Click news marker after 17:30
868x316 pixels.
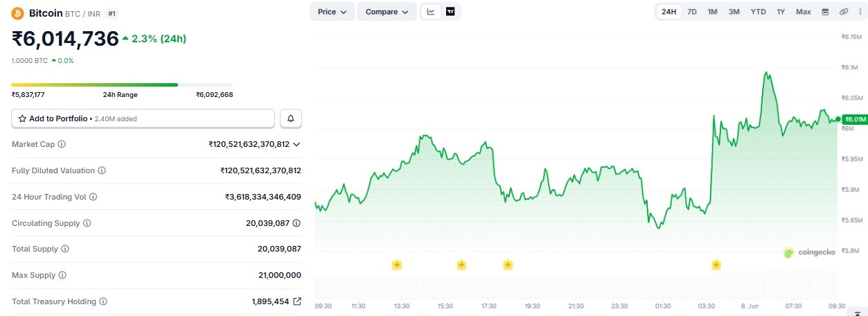(x=508, y=265)
